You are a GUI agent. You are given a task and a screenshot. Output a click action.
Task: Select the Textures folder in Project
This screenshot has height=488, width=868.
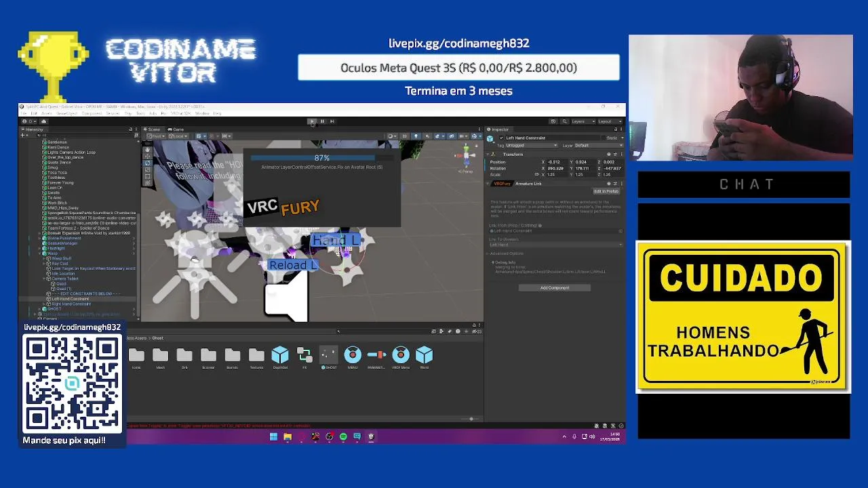click(x=256, y=359)
